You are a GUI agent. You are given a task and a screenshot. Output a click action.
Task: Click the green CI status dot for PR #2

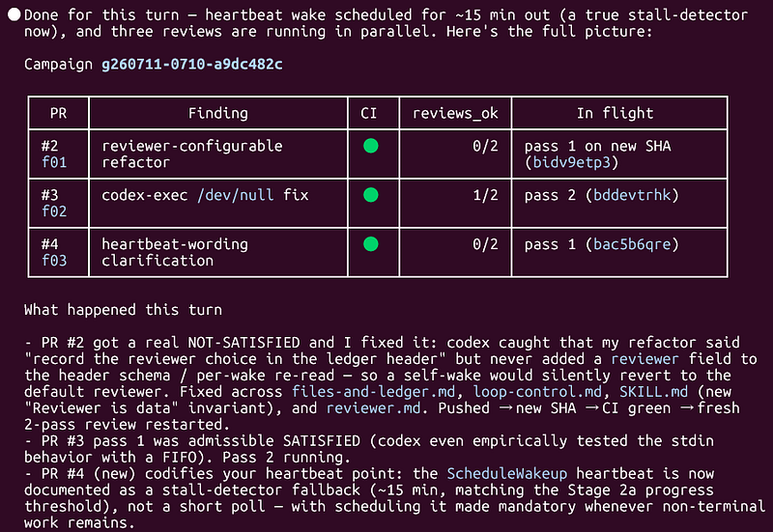coord(371,146)
